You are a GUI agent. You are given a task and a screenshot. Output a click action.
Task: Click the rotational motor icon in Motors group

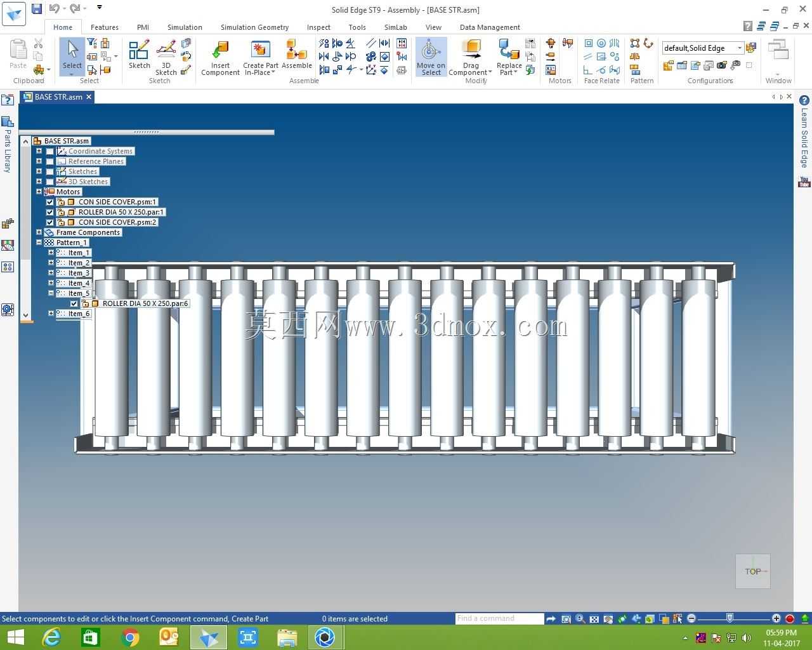(x=551, y=43)
